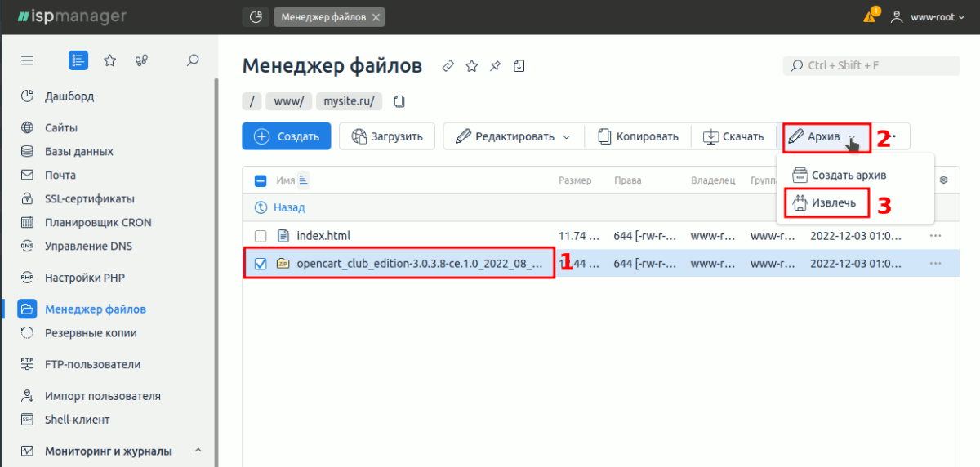The width and height of the screenshot is (980, 467).
Task: Click the blue Создать button
Action: 286,136
